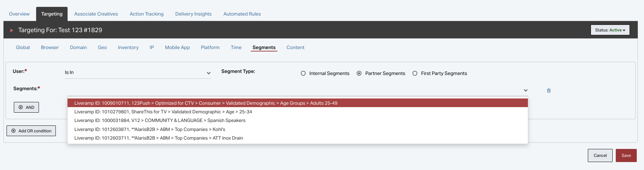Click the trash icon to delete segment row
Screen dimensions: 644x170
click(549, 91)
